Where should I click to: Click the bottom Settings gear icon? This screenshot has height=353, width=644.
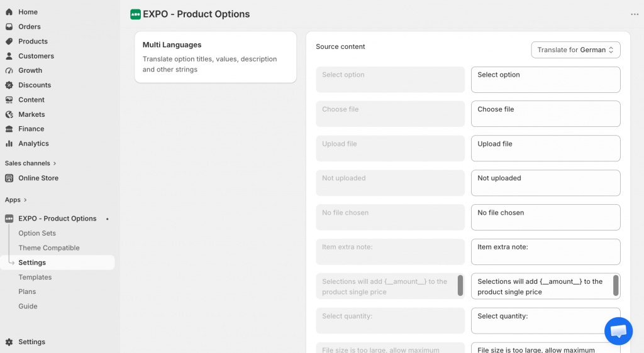pyautogui.click(x=9, y=342)
